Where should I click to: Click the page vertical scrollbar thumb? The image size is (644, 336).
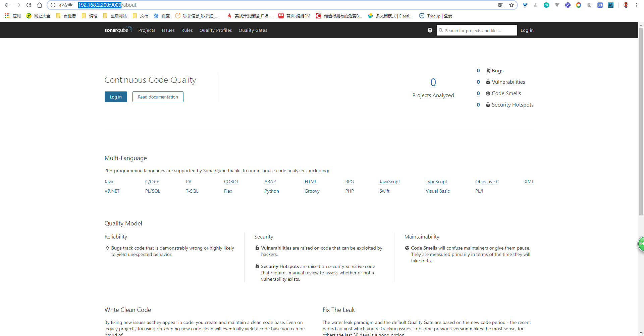[641, 121]
